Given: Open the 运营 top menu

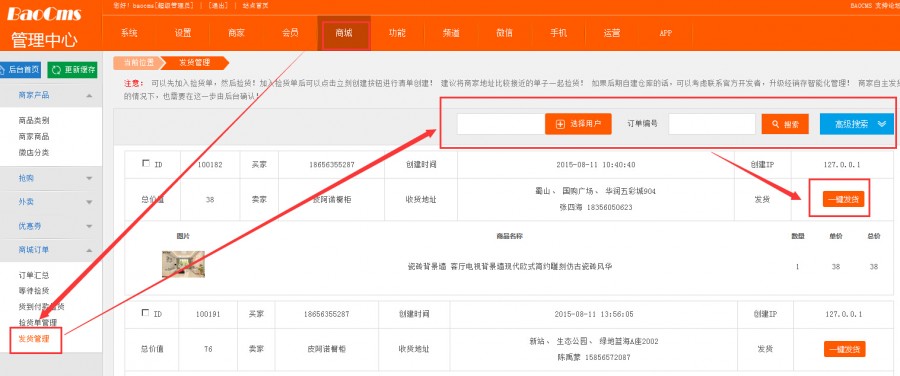Looking at the screenshot, I should coord(612,33).
